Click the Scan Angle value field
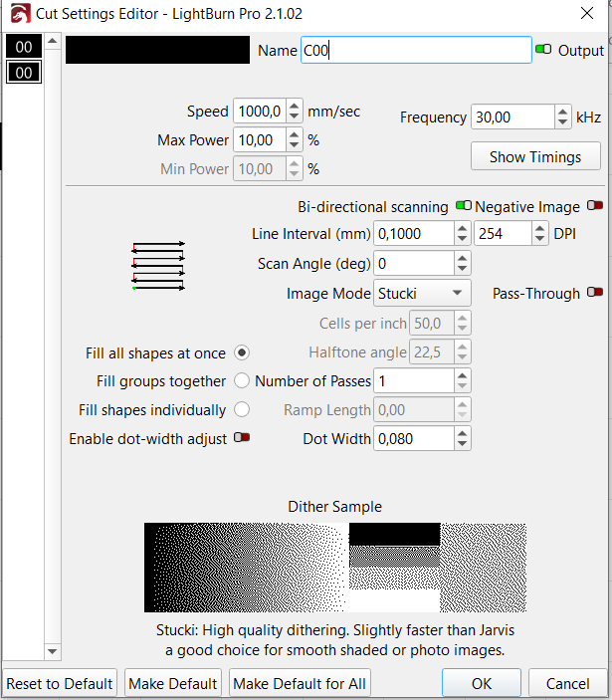The image size is (612, 700). point(414,264)
